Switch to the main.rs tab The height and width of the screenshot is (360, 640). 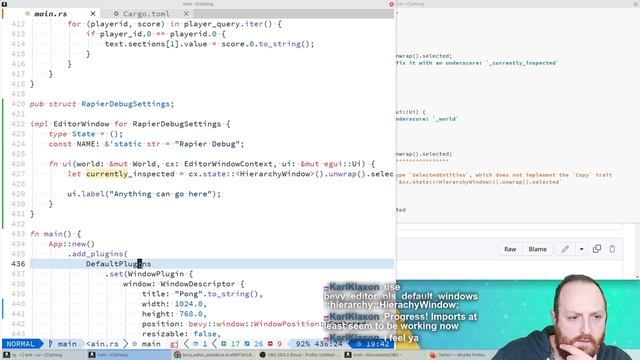(50, 14)
